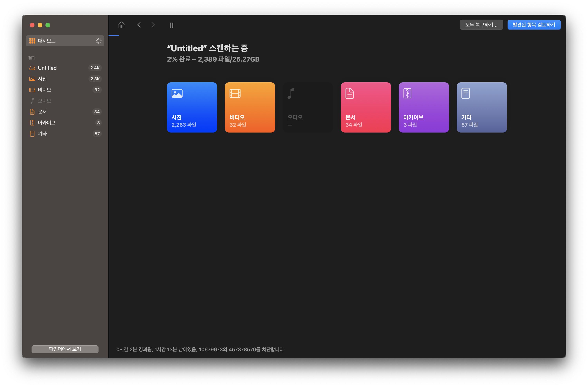
Task: Select 아카이브 in the sidebar list
Action: click(x=65, y=123)
